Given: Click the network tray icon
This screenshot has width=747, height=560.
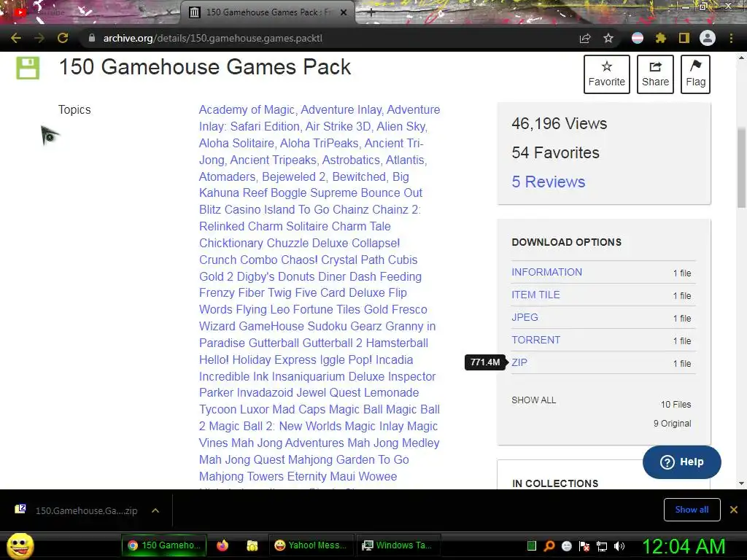Looking at the screenshot, I should point(602,545).
